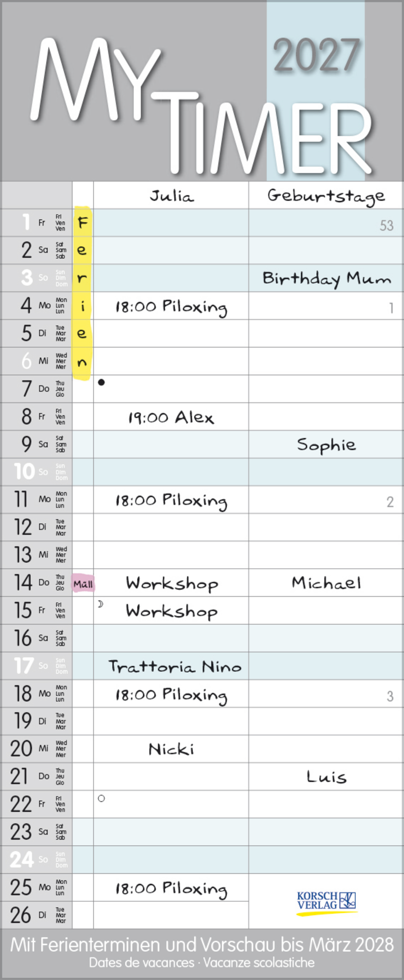The height and width of the screenshot is (980, 404).
Task: Click the new moon dot on the 7th
Action: pos(101,382)
